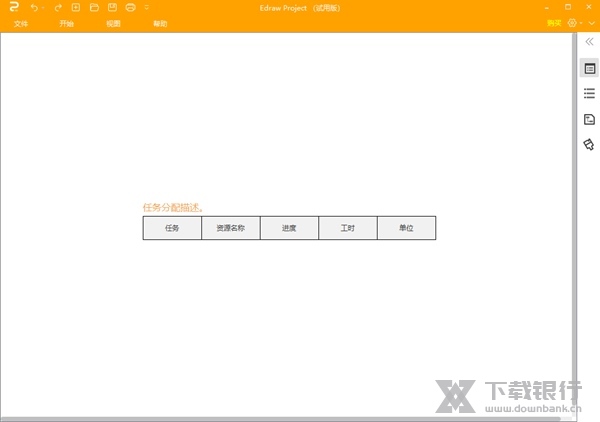Image resolution: width=600 pixels, height=422 pixels.
Task: Open the page layout panel icon
Action: [589, 119]
